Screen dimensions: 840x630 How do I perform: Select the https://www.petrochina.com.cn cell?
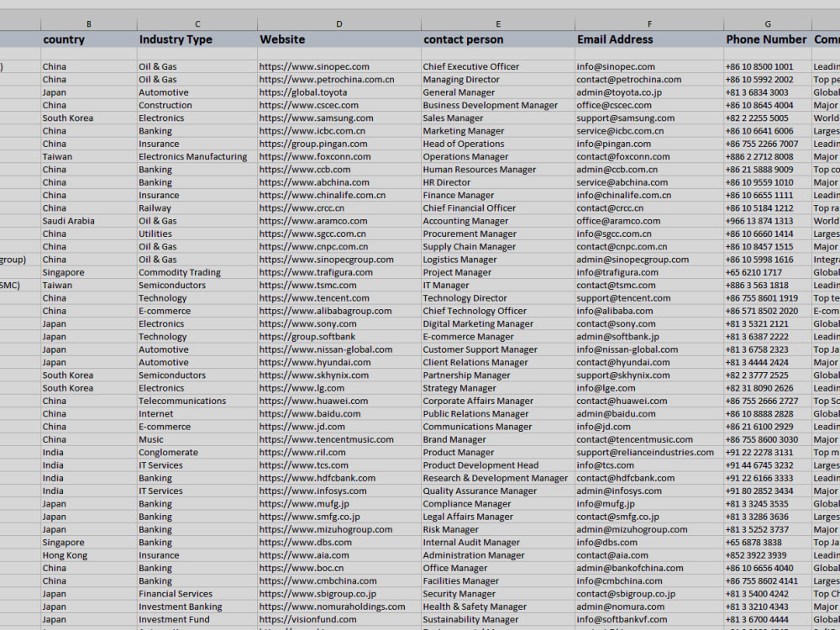pyautogui.click(x=339, y=79)
